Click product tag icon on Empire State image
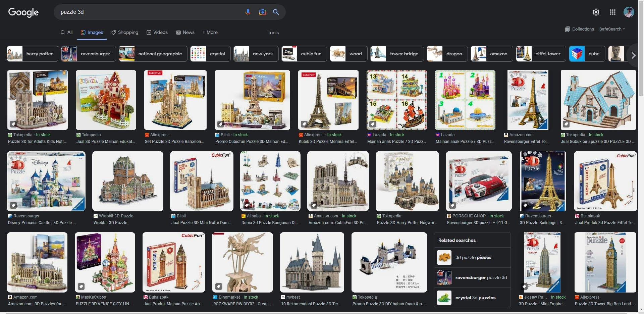This screenshot has height=314, width=644. (x=524, y=286)
